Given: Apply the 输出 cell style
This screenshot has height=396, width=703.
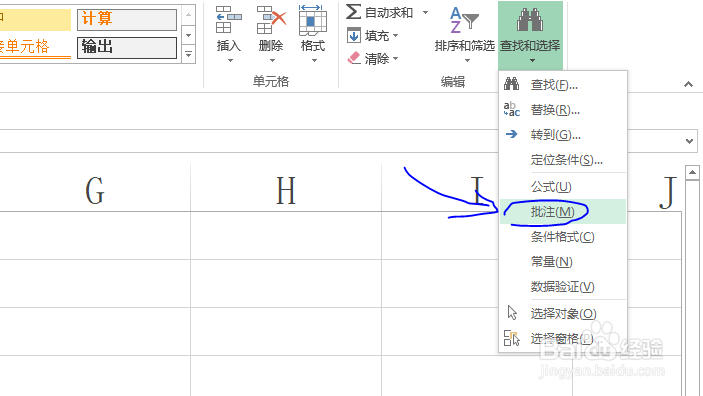Looking at the screenshot, I should [127, 48].
